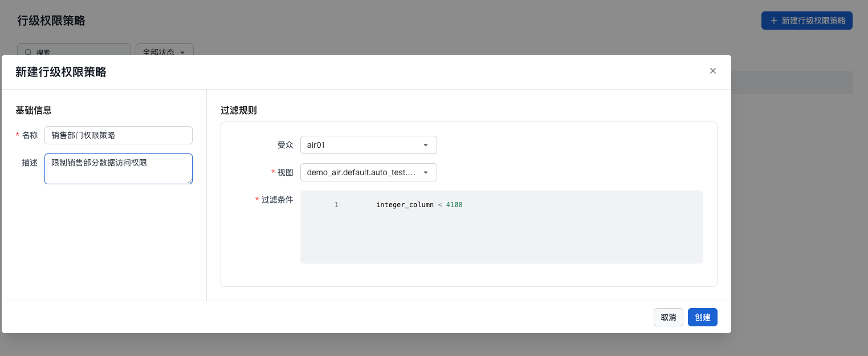Click the empty area below code line 1
This screenshot has height=356, width=868.
[502, 240]
